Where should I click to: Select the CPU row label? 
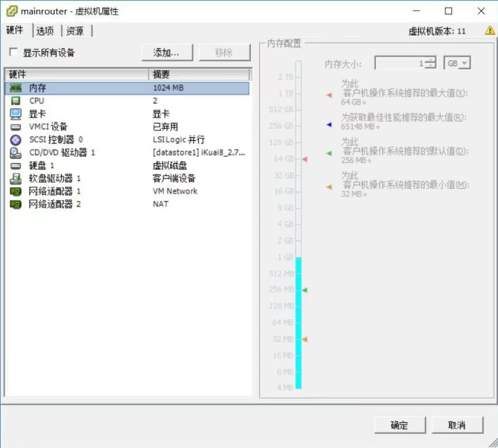37,101
